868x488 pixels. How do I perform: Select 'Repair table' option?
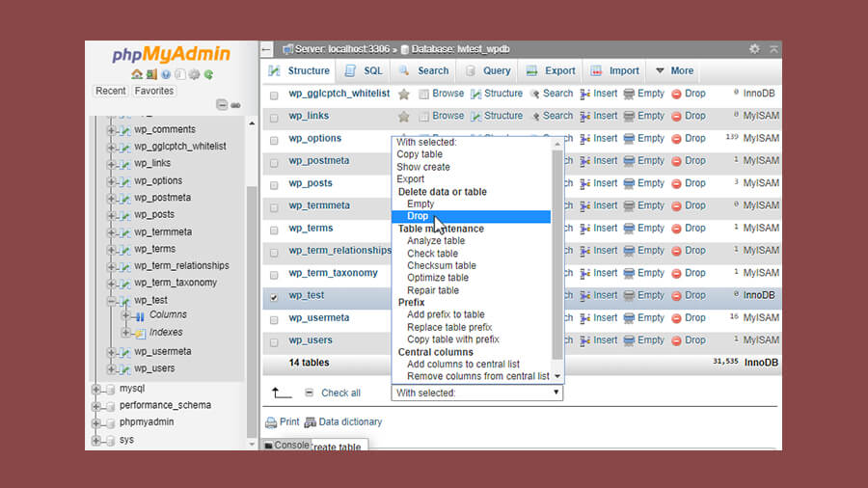[433, 290]
